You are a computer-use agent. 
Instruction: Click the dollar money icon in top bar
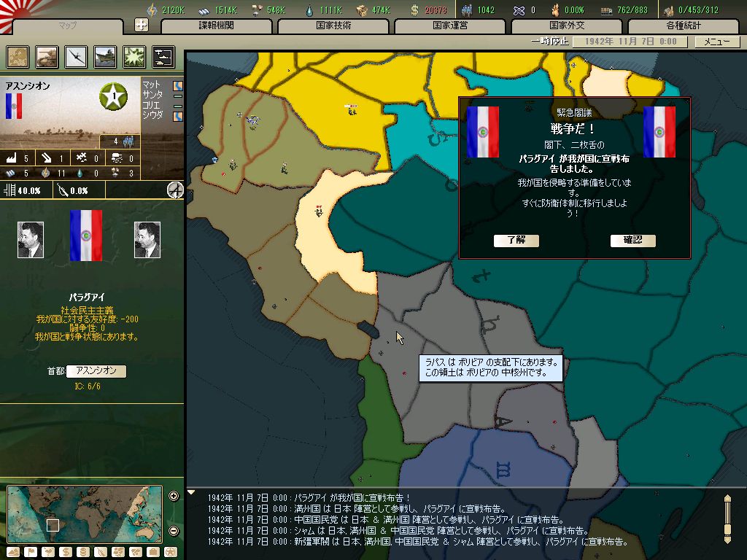coord(414,10)
